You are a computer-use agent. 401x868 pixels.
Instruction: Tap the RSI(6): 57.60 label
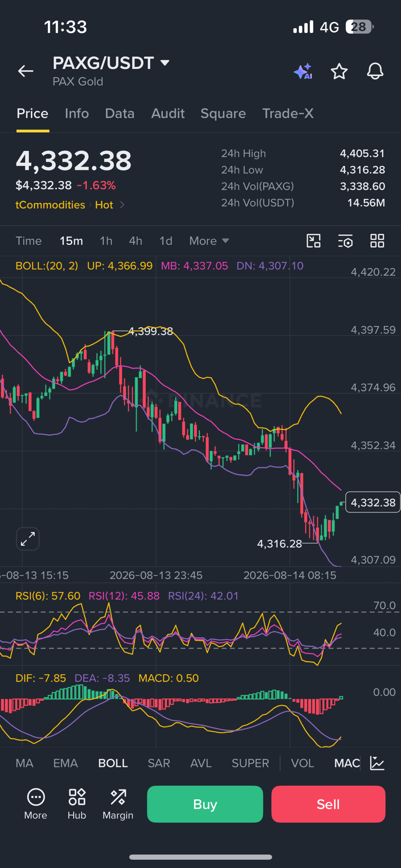point(48,596)
